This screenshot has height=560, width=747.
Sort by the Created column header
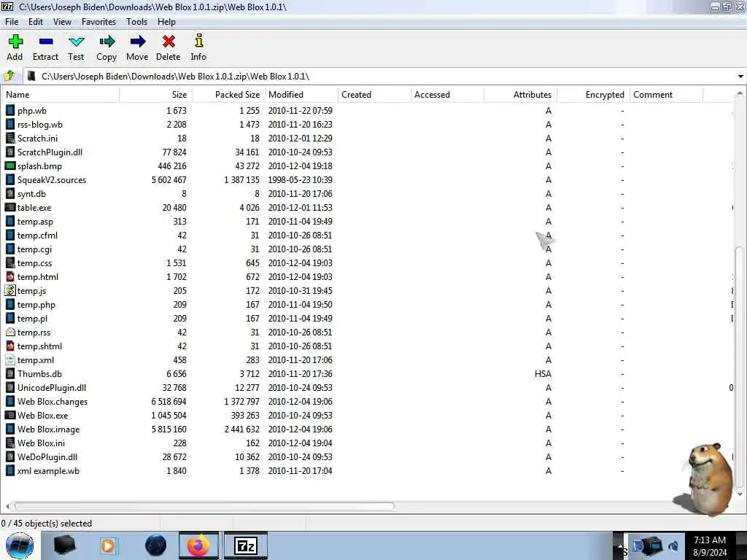[374, 94]
